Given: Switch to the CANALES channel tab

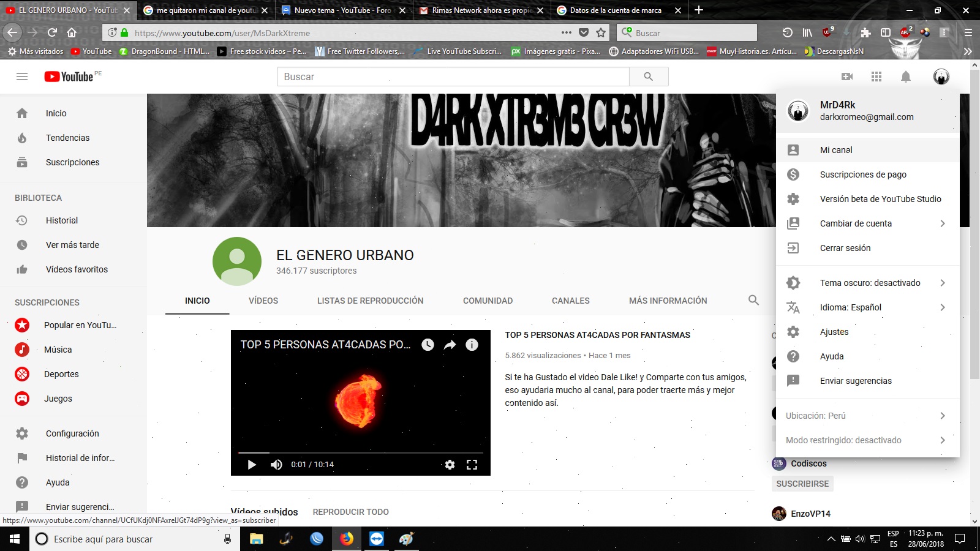Looking at the screenshot, I should coord(571,301).
